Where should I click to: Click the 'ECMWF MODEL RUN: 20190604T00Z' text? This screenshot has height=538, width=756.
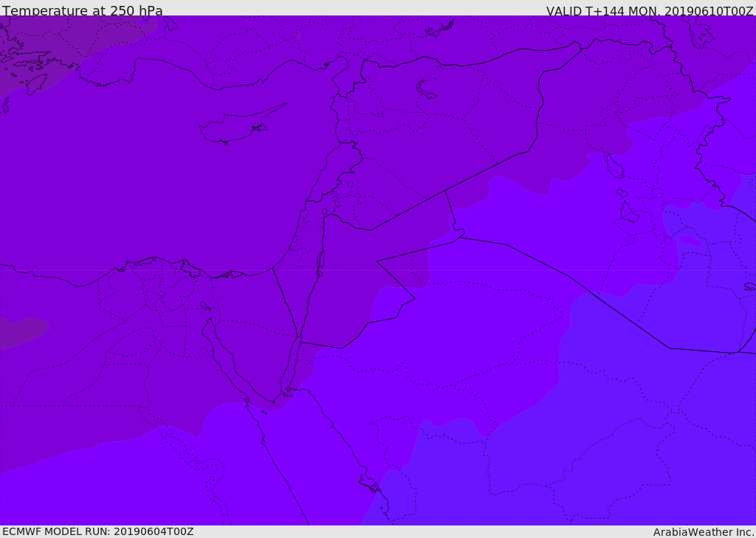coord(98,531)
